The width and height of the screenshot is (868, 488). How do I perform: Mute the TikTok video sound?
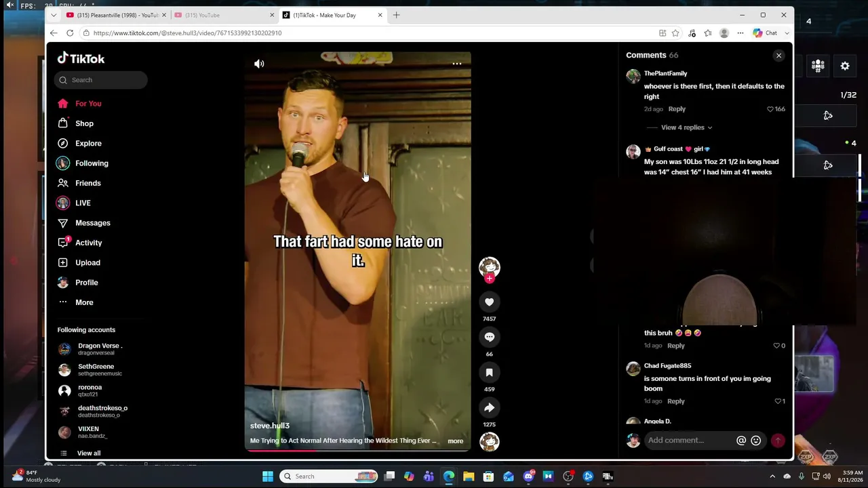click(x=259, y=64)
